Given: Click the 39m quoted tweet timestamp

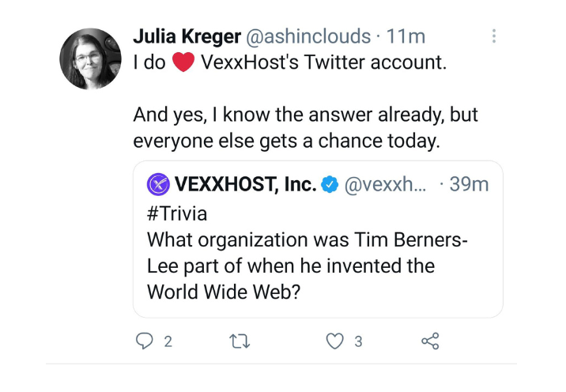Looking at the screenshot, I should tap(469, 185).
